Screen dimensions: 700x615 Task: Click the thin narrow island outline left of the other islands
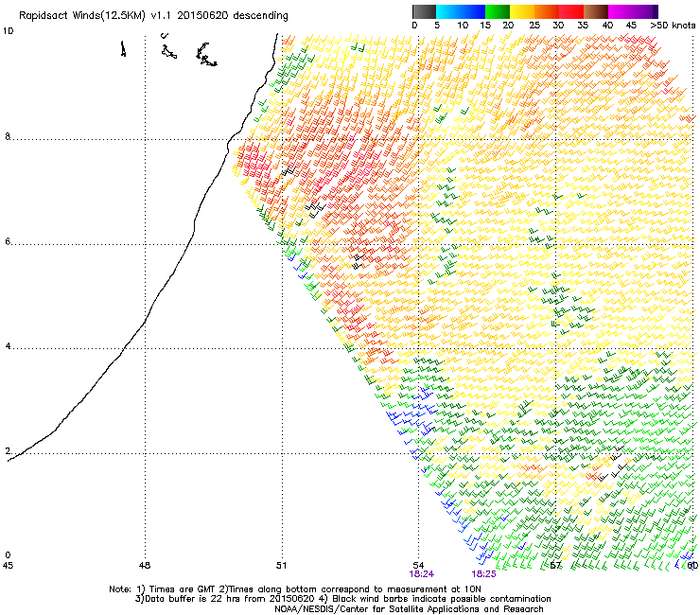coord(123,48)
